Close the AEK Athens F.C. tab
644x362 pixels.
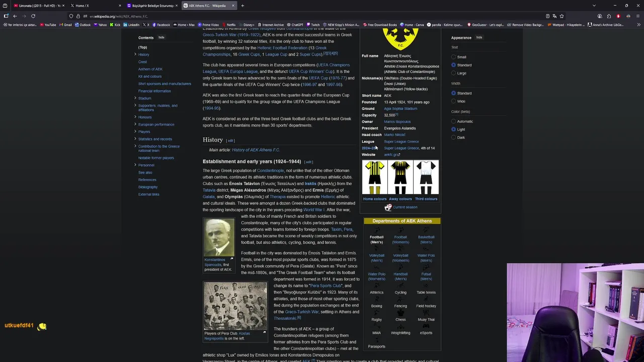tap(233, 6)
